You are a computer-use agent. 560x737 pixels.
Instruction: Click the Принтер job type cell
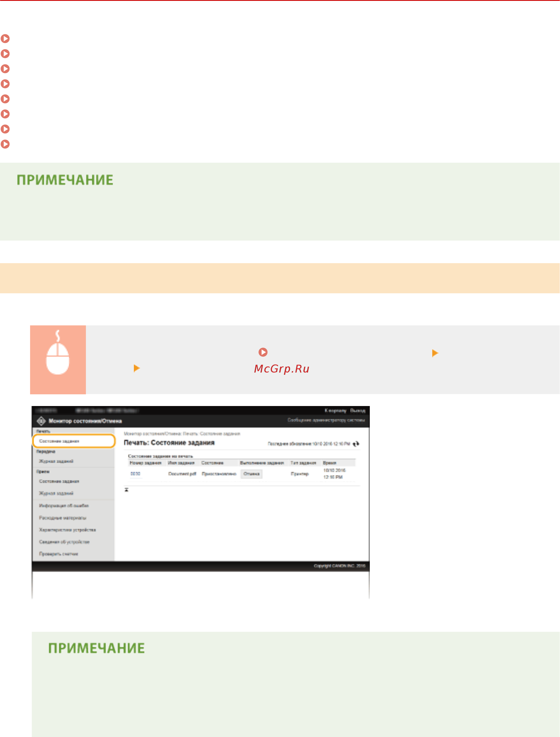[x=300, y=474]
